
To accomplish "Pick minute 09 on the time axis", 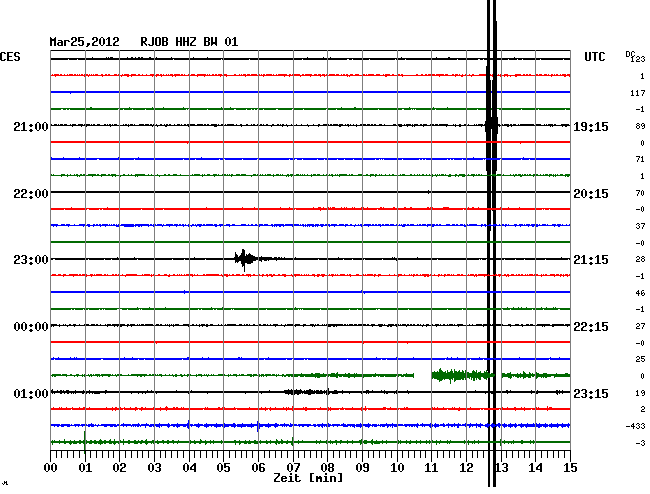I will click(362, 468).
